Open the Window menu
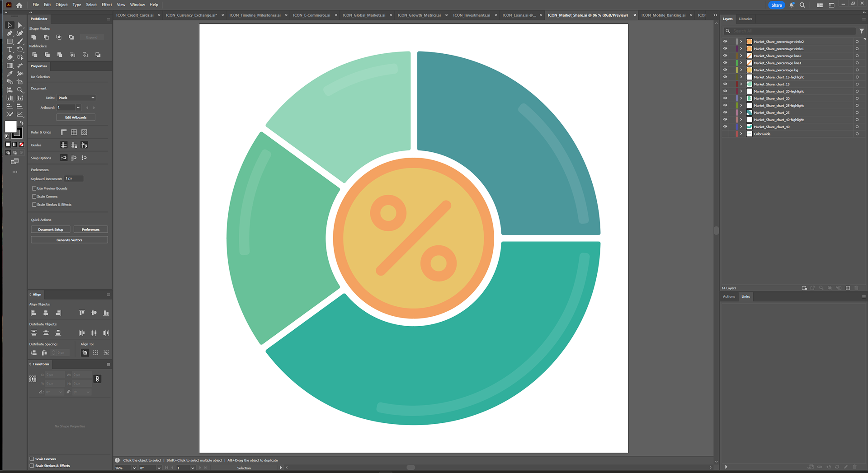Viewport: 868px width, 473px height. (x=137, y=5)
